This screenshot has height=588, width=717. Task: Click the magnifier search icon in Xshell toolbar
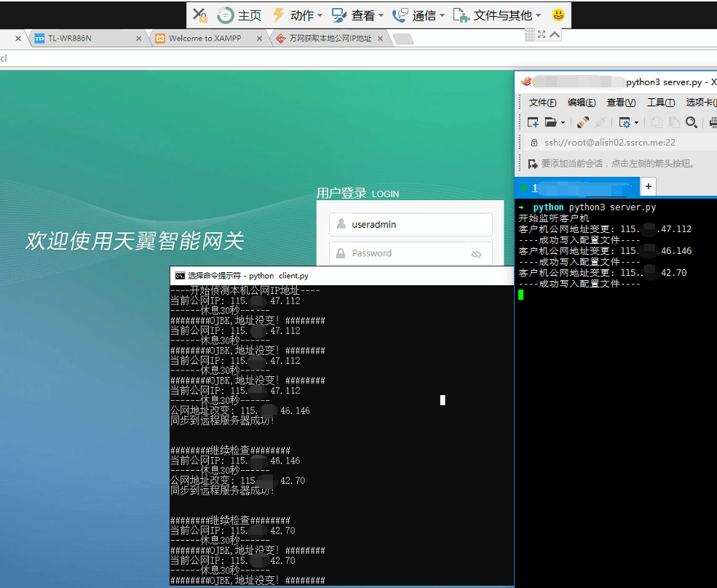point(692,122)
